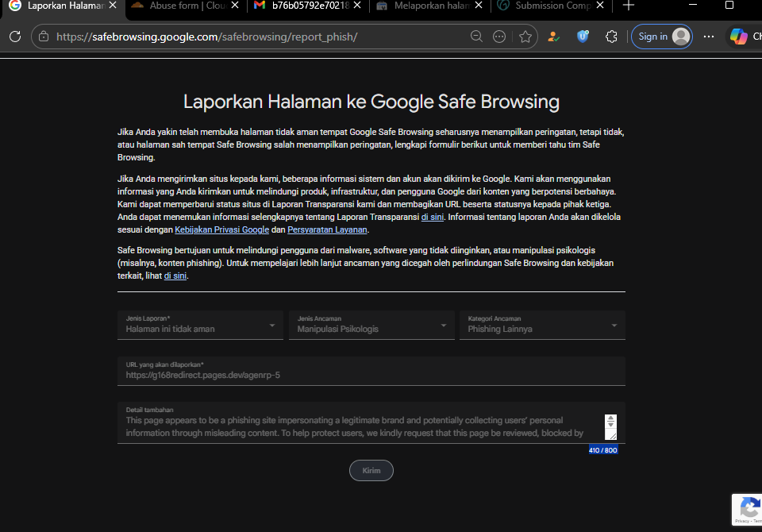Open site information lock icon

(x=44, y=37)
